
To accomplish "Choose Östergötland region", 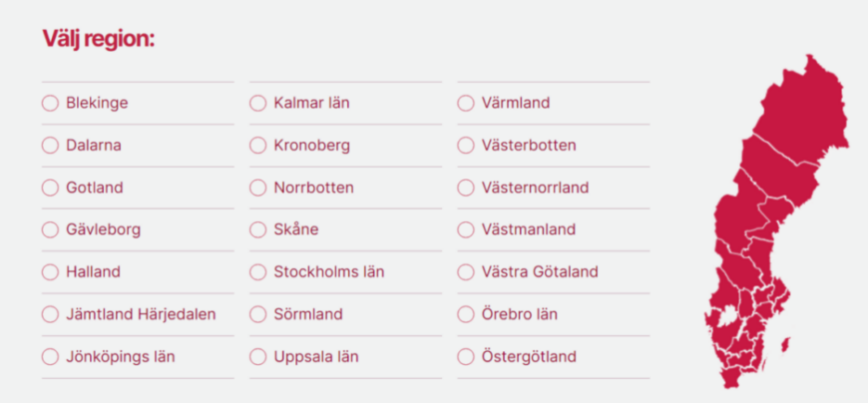I will (466, 357).
